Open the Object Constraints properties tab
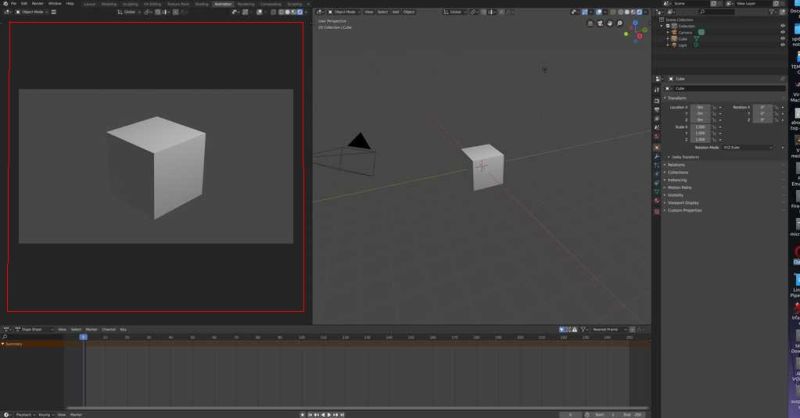The width and height of the screenshot is (800, 418). click(657, 183)
